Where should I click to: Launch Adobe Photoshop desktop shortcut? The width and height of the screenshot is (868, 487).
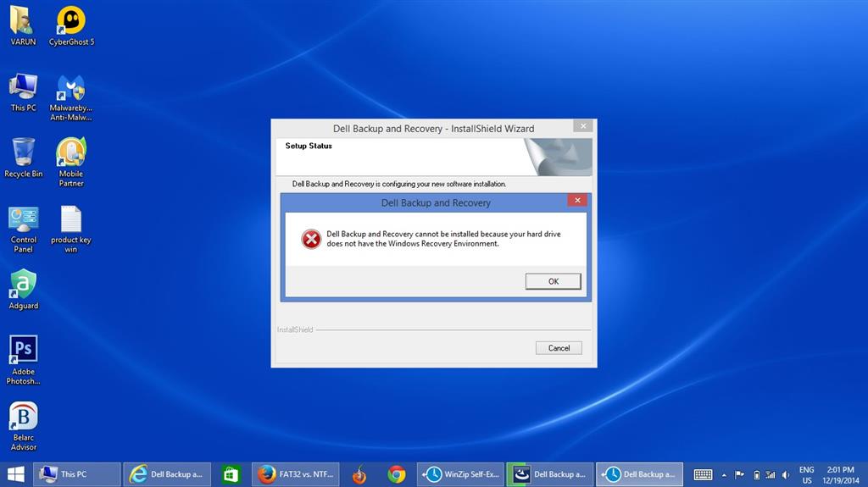click(23, 360)
